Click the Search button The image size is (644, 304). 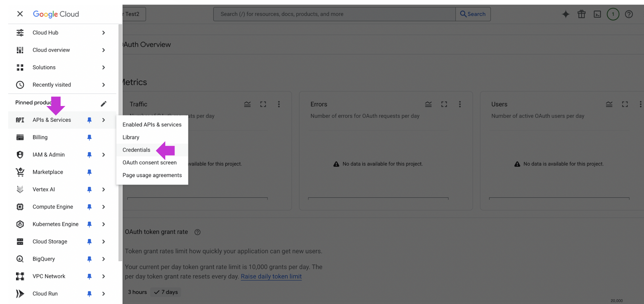pyautogui.click(x=473, y=14)
